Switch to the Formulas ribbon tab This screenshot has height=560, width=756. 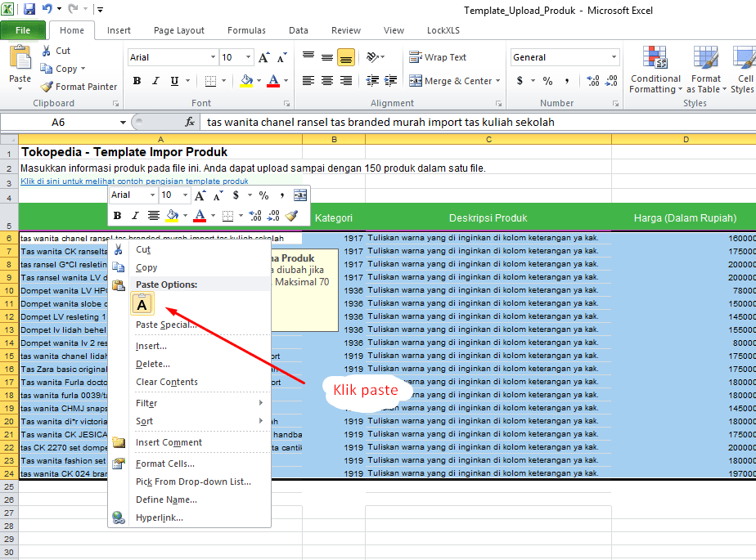pos(246,30)
